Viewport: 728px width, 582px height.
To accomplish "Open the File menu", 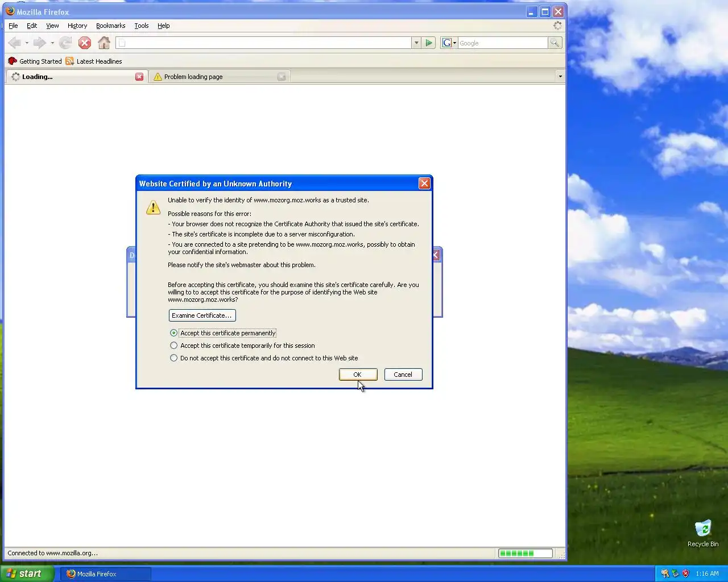I will (x=13, y=26).
